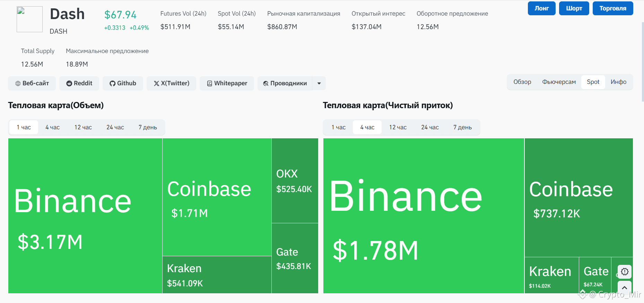The image size is (644, 303).
Task: Click the $67.94 price value
Action: 121,15
